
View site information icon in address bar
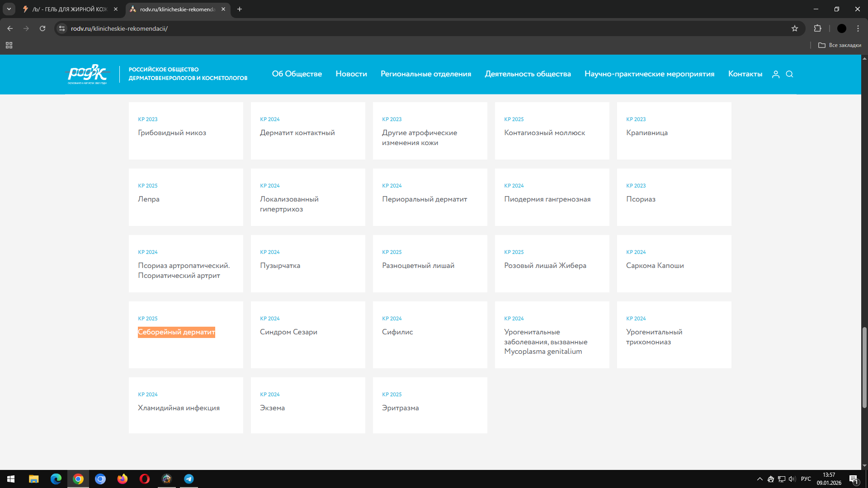pyautogui.click(x=62, y=28)
